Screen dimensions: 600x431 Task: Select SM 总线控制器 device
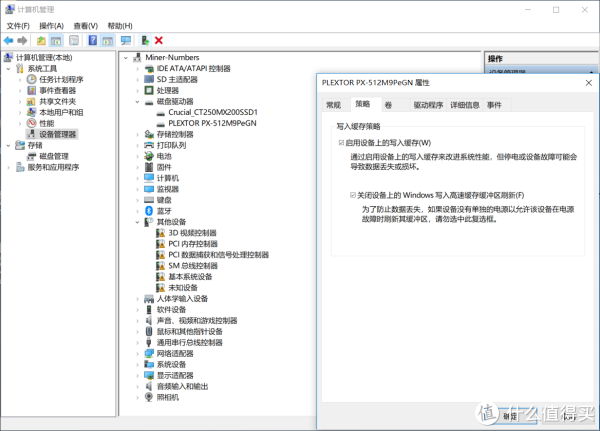[193, 266]
